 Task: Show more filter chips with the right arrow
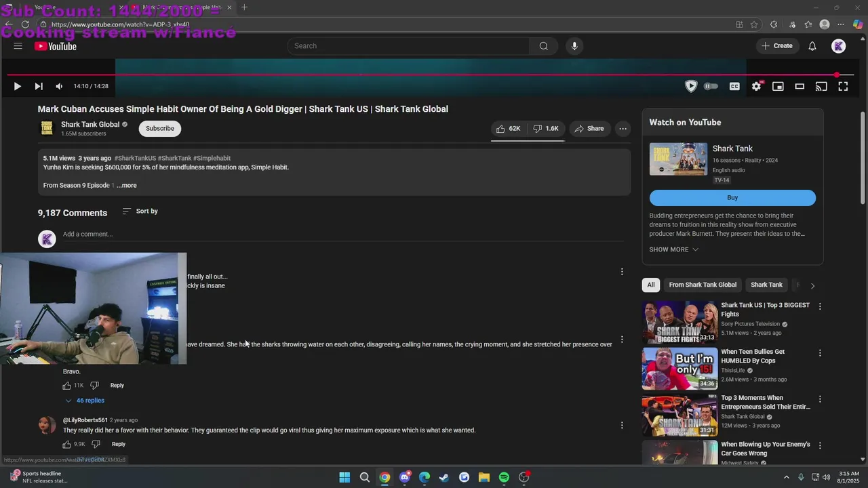(x=812, y=285)
